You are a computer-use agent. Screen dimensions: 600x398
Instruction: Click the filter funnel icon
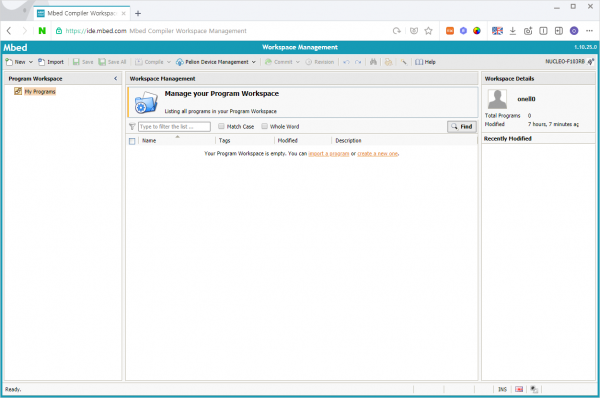tap(132, 127)
